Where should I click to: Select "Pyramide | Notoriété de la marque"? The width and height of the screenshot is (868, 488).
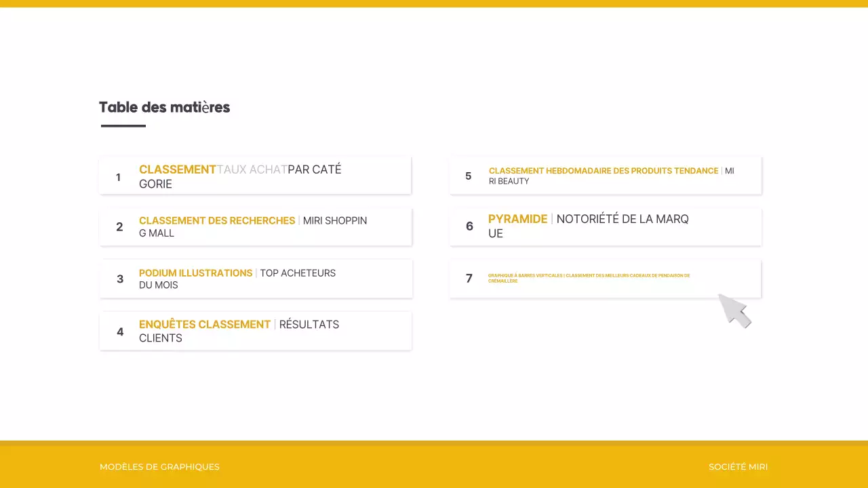(589, 226)
